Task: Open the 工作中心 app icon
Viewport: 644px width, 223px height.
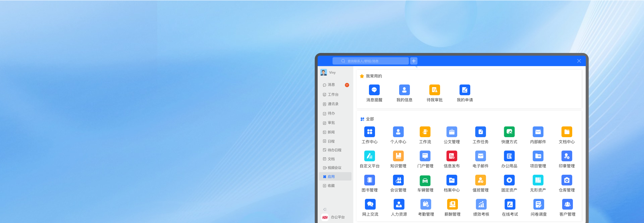Action: point(369,132)
